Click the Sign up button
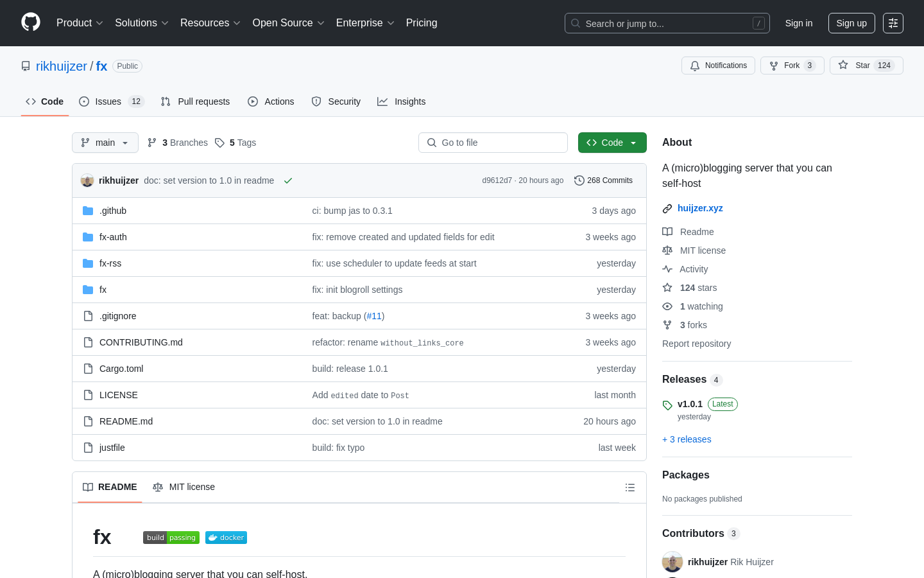 point(851,23)
